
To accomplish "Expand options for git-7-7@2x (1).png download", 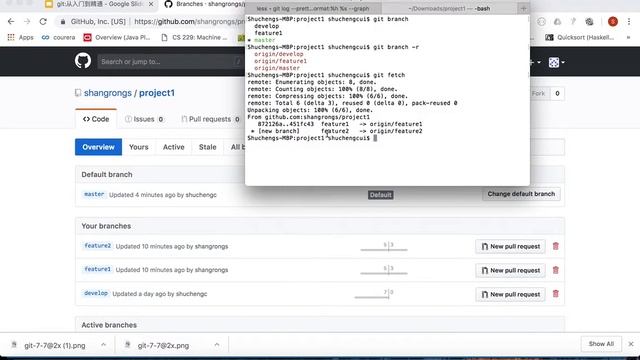I will click(104, 345).
